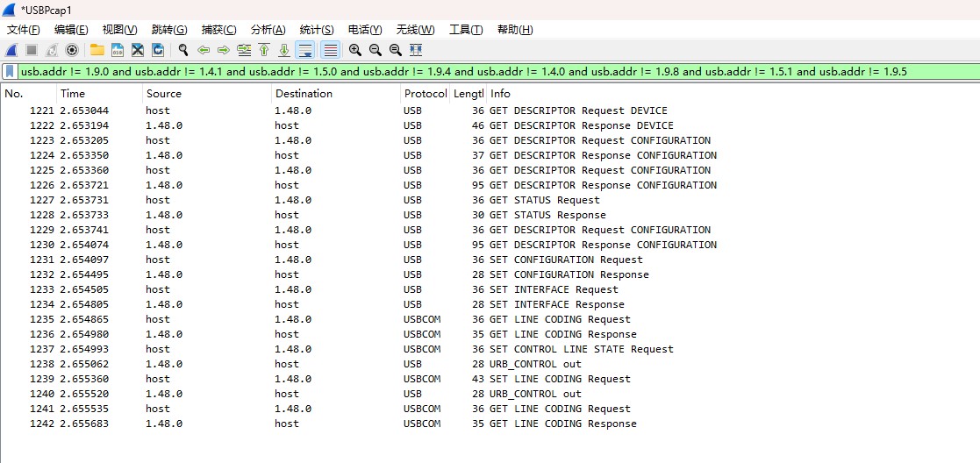Toggle auto-scroll during live capture
The image size is (980, 463).
[305, 50]
